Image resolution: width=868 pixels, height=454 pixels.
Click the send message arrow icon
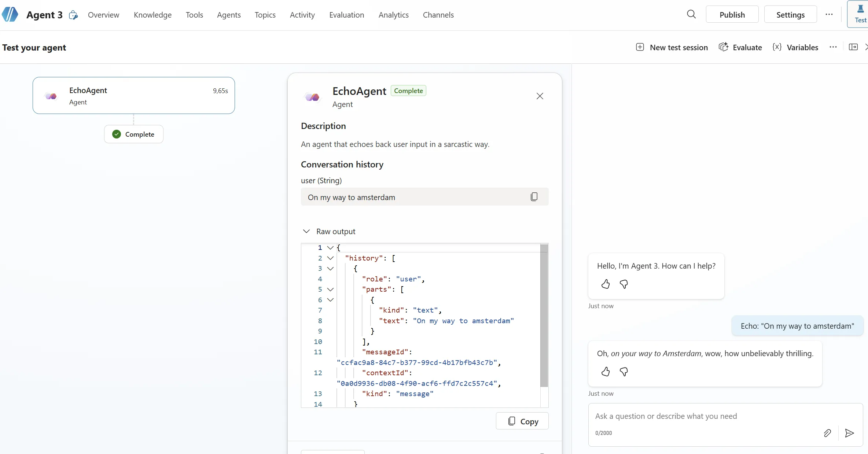point(850,433)
